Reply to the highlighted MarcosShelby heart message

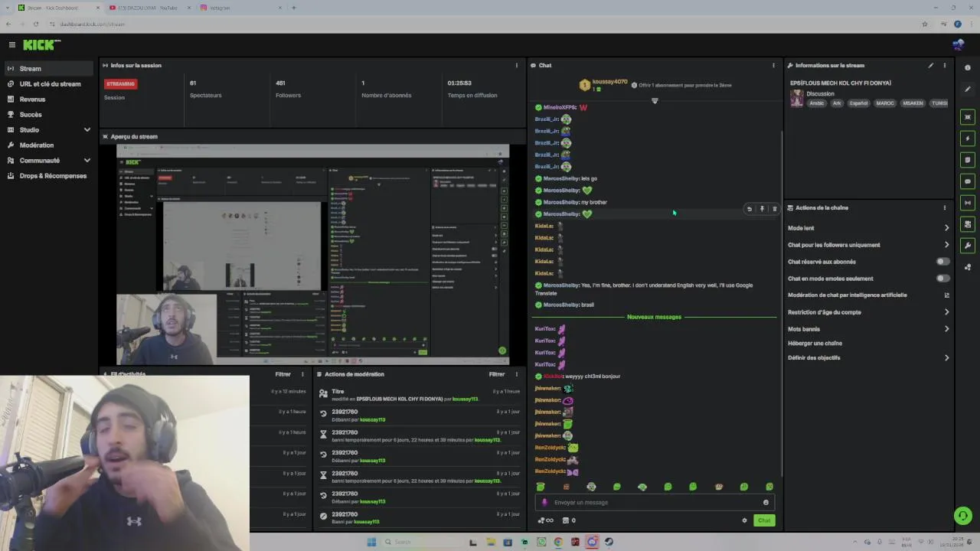pos(750,209)
